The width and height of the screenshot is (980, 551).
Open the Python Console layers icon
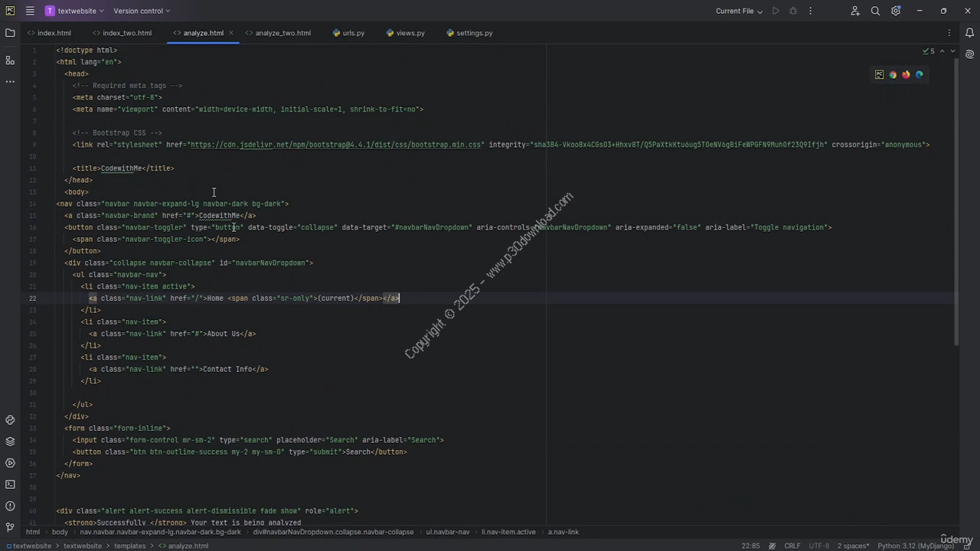tap(10, 442)
